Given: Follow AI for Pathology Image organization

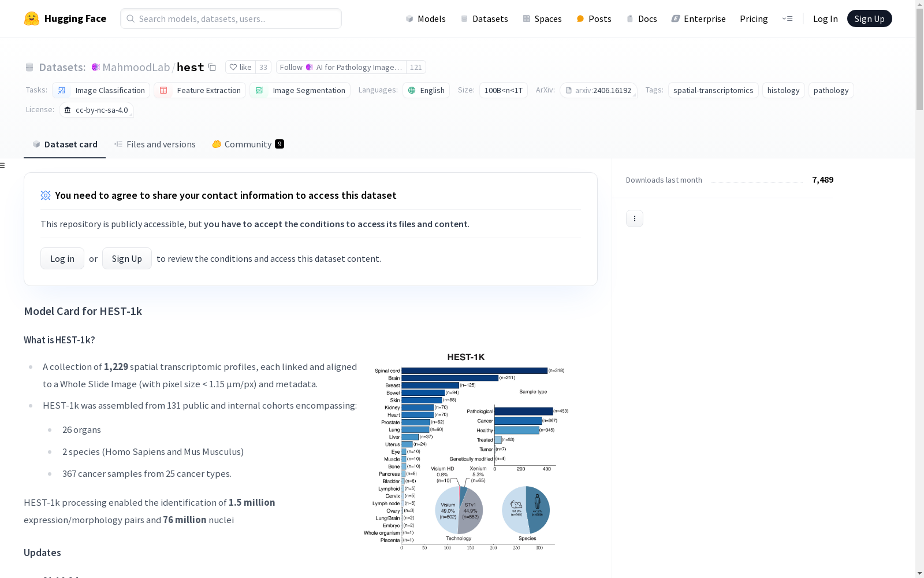Looking at the screenshot, I should [x=341, y=67].
